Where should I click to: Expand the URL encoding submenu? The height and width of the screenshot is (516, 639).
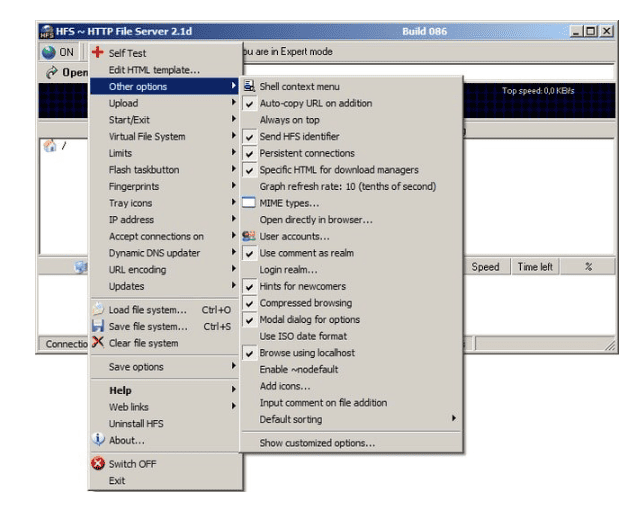(164, 269)
